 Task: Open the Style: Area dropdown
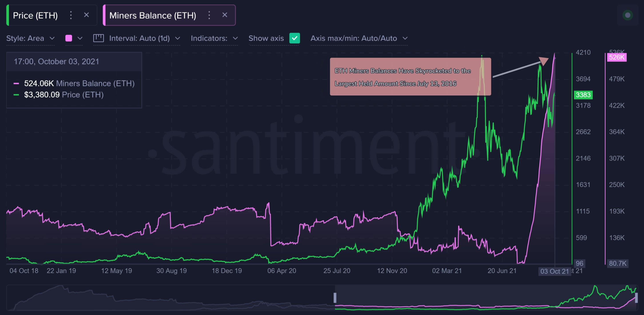30,38
